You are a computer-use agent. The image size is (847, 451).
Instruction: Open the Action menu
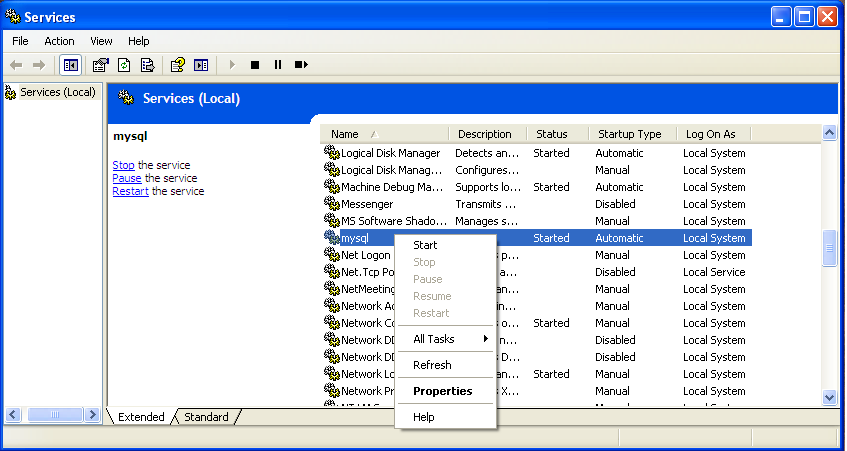click(x=59, y=41)
